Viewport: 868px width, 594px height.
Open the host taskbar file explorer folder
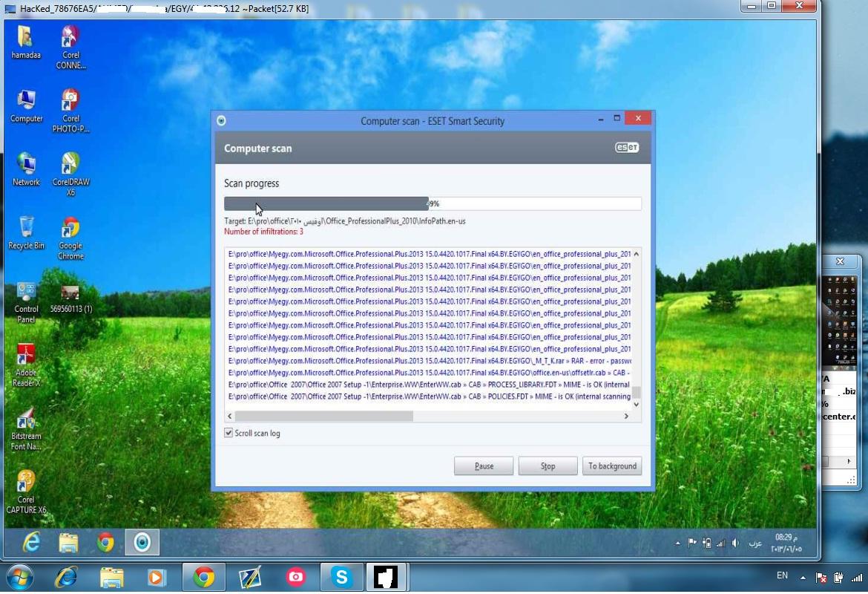[111, 578]
